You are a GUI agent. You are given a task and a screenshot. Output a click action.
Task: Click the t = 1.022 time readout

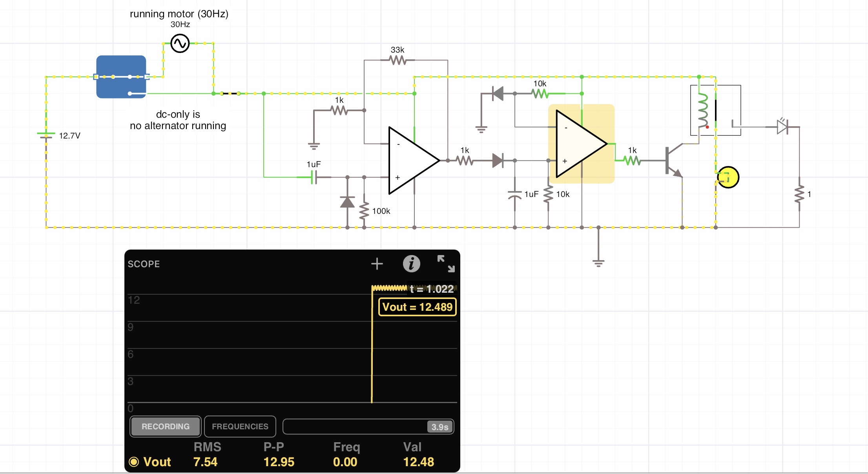(x=432, y=289)
